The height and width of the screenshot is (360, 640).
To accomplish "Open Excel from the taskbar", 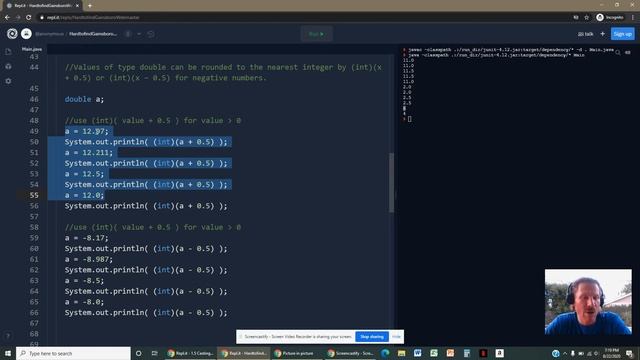I will (x=434, y=353).
